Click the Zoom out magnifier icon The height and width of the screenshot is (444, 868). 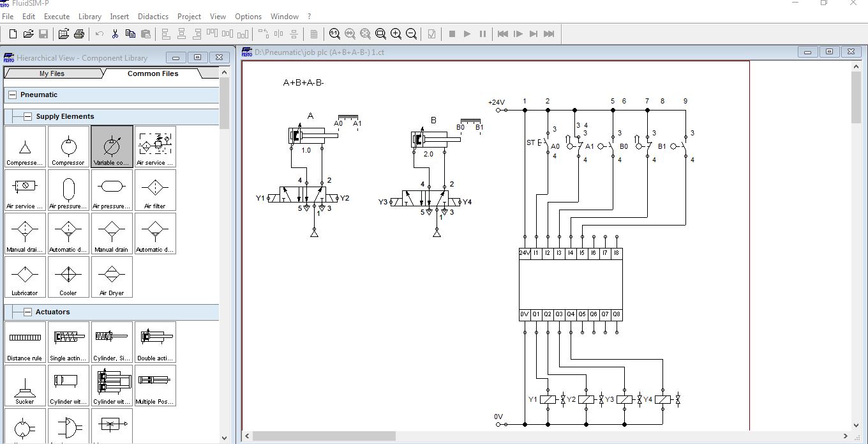click(411, 34)
